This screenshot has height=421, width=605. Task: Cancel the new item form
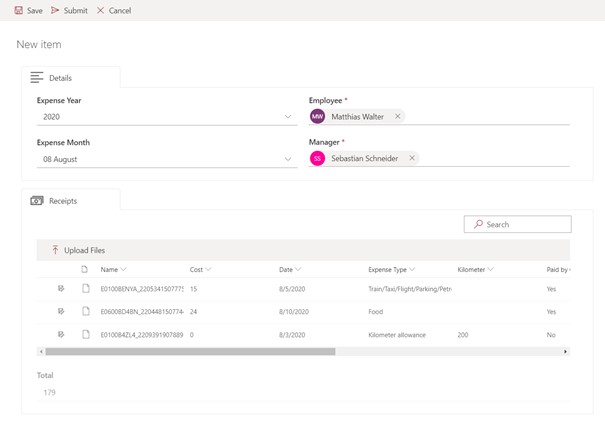coord(114,10)
